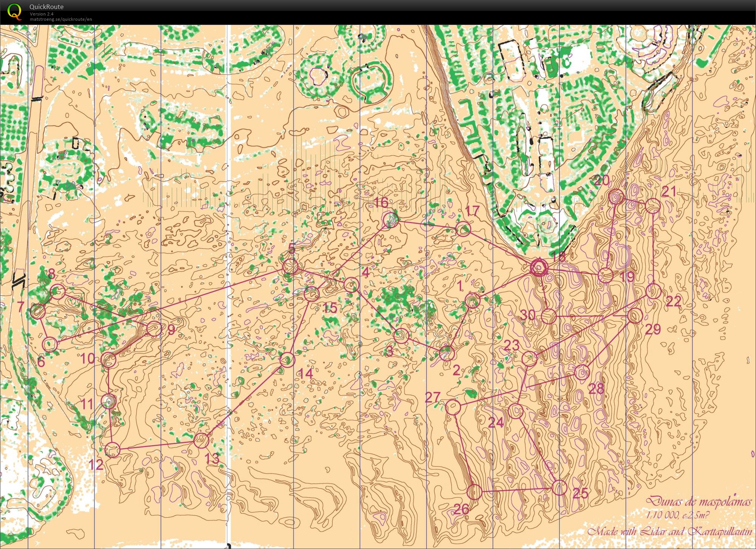The width and height of the screenshot is (756, 549).
Task: Click control circle number 26
Action: pos(474,492)
